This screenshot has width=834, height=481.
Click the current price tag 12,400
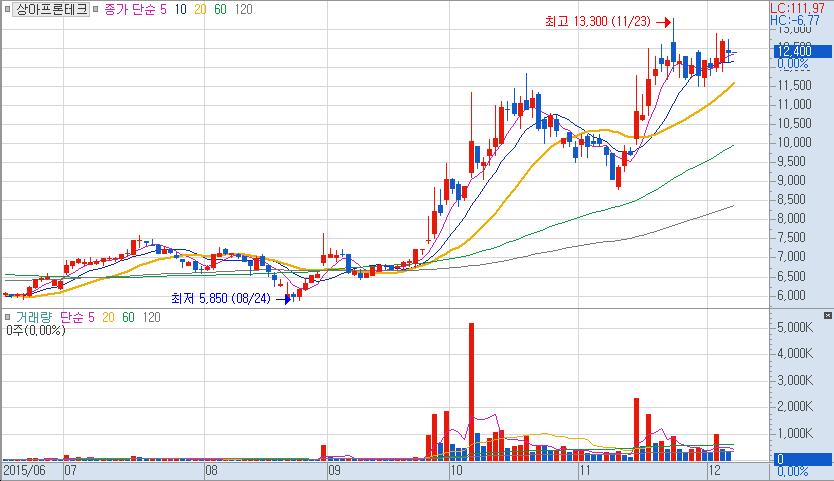pyautogui.click(x=793, y=51)
